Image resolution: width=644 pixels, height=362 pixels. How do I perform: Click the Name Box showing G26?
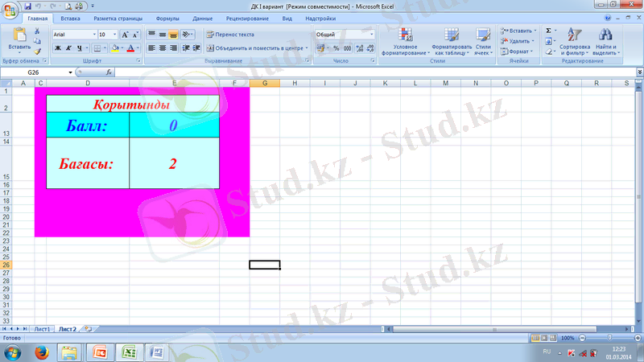36,72
